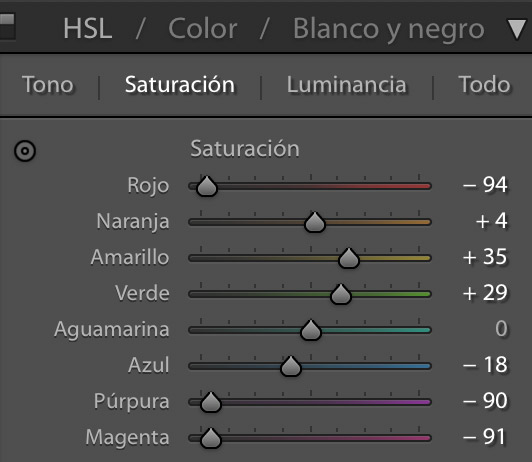Click the Naranja saturation slider handle

pos(315,222)
